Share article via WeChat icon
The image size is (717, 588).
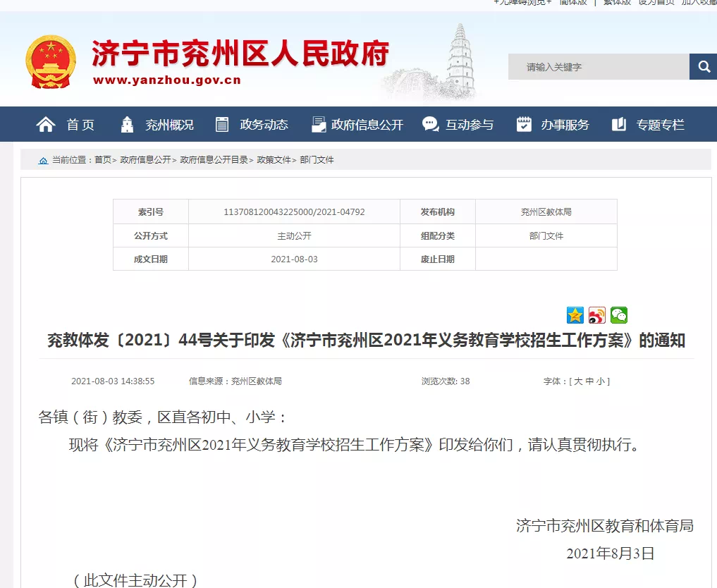[x=619, y=315]
